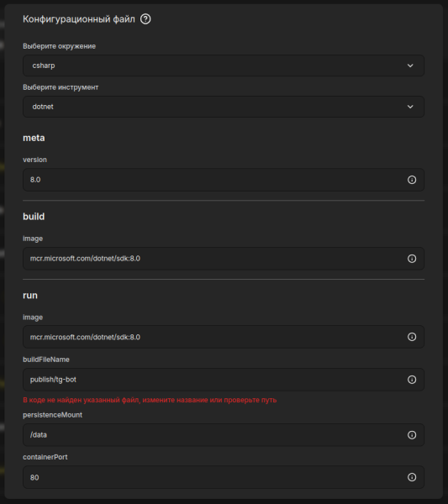Click the containerPort info icon
Image resolution: width=448 pixels, height=504 pixels.
pos(412,477)
